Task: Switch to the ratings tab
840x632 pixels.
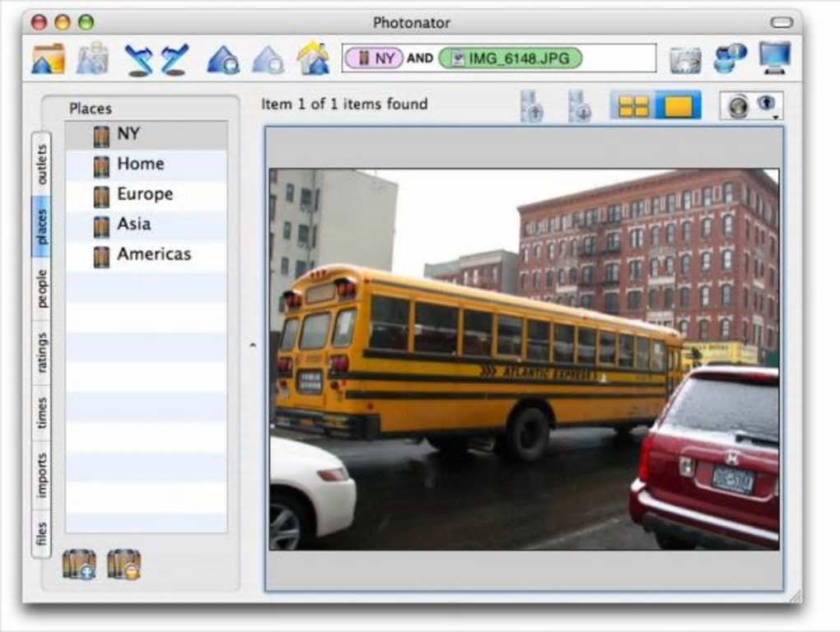Action: 41,353
